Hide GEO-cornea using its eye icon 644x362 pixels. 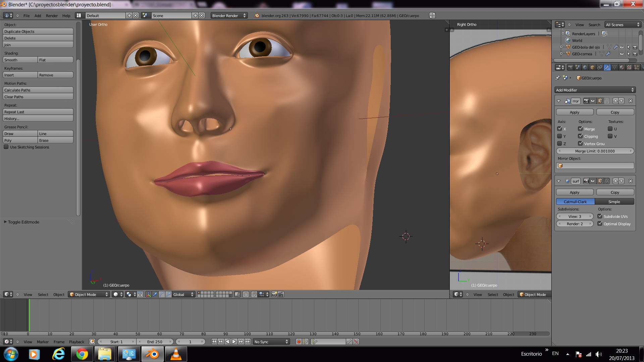click(x=622, y=54)
